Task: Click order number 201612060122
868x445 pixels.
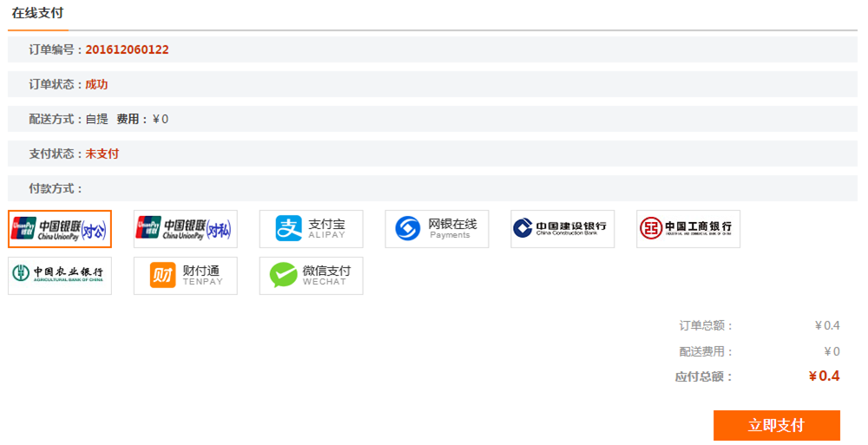Action: point(127,49)
